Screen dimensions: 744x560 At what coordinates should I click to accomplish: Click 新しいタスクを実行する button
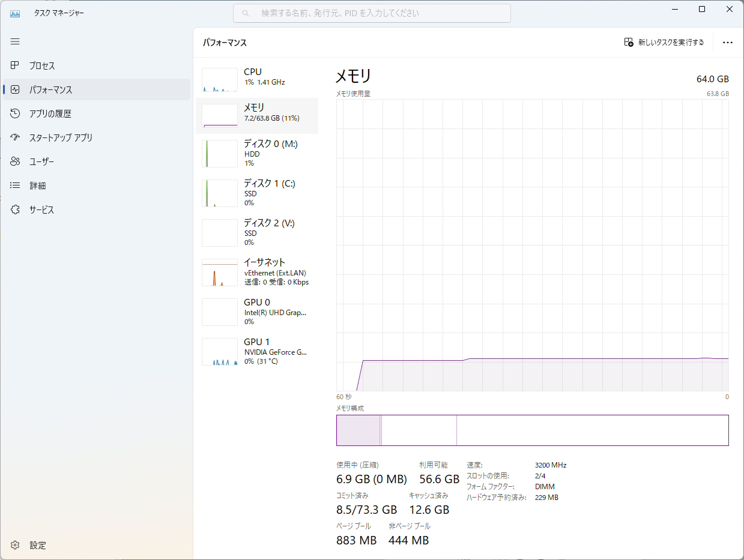click(664, 43)
